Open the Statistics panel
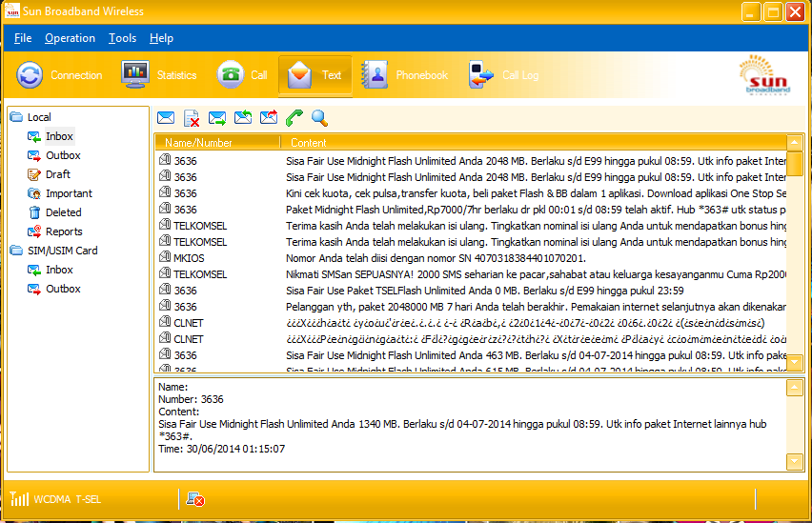This screenshot has width=812, height=523. [159, 75]
